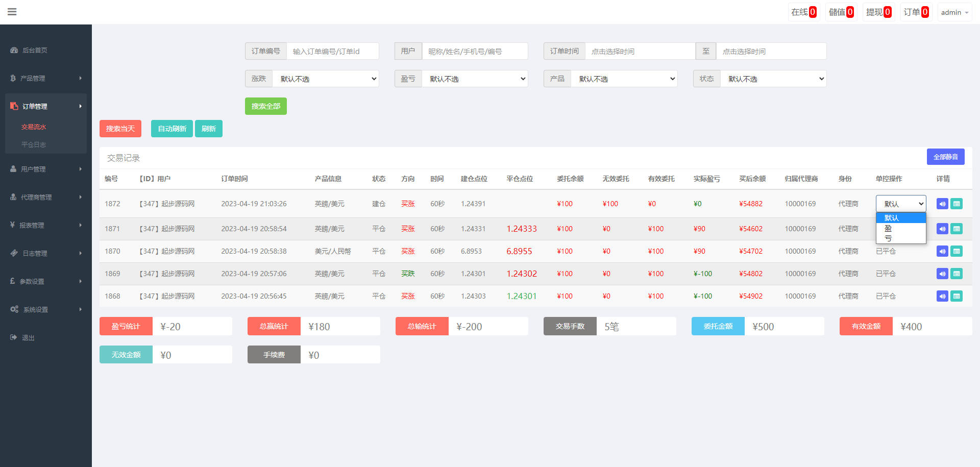980x467 pixels.
Task: Open the 状态 filter dropdown
Action: point(773,79)
